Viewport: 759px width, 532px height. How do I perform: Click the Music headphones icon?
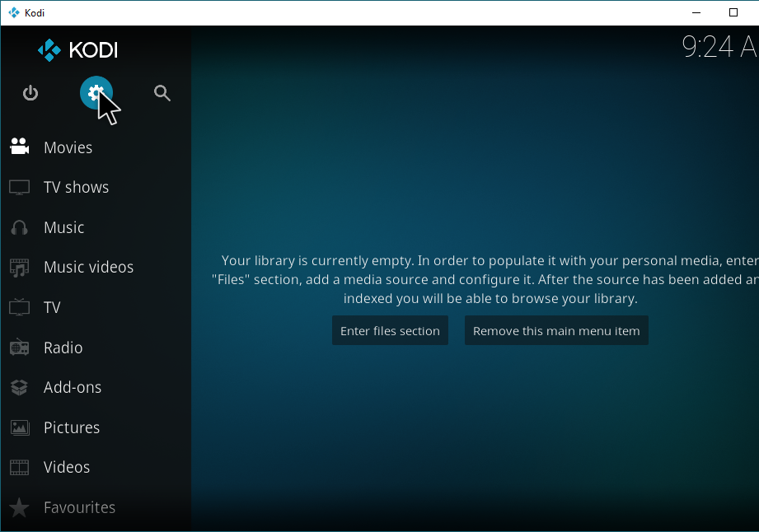pyautogui.click(x=19, y=227)
